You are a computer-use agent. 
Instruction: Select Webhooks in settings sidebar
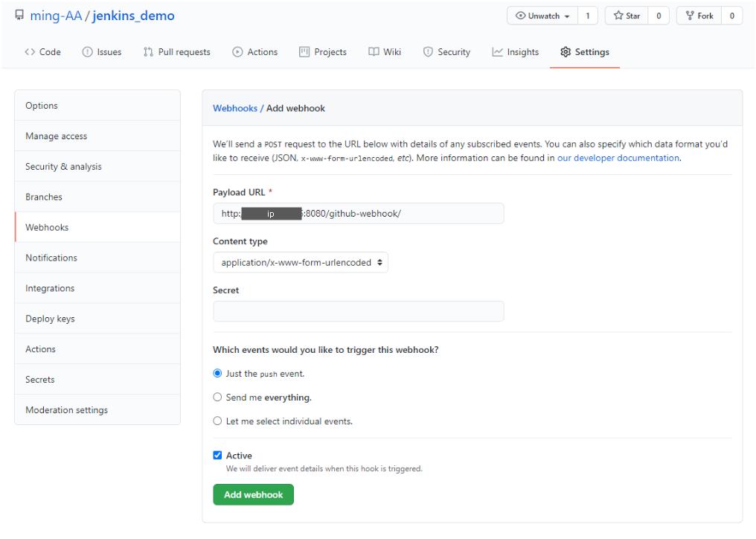pyautogui.click(x=97, y=227)
